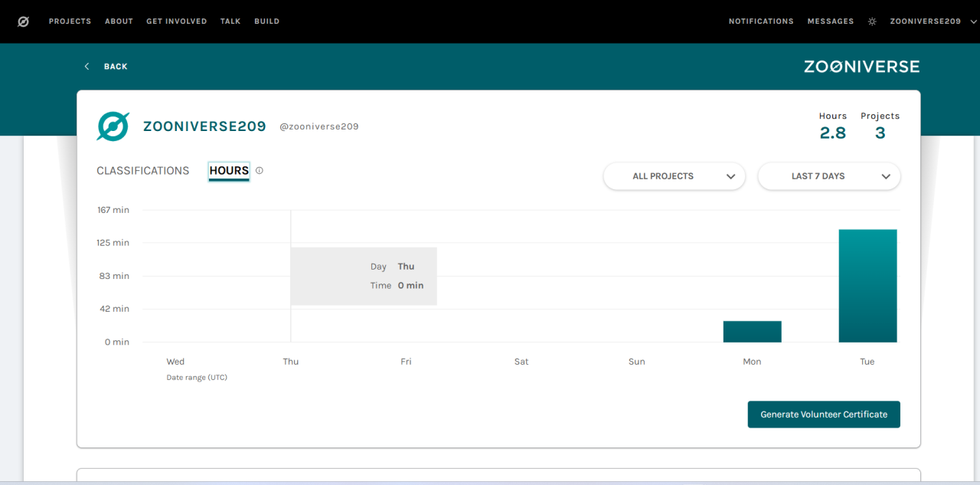Click the Tuesday bar in the chart

pos(867,286)
